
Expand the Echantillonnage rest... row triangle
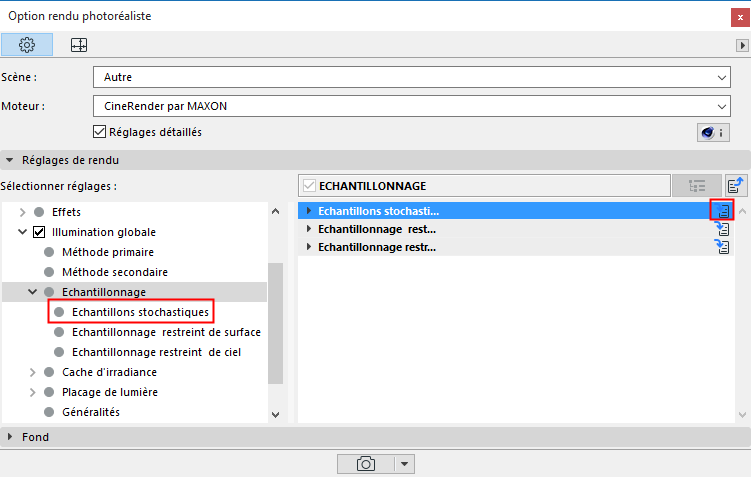click(309, 229)
